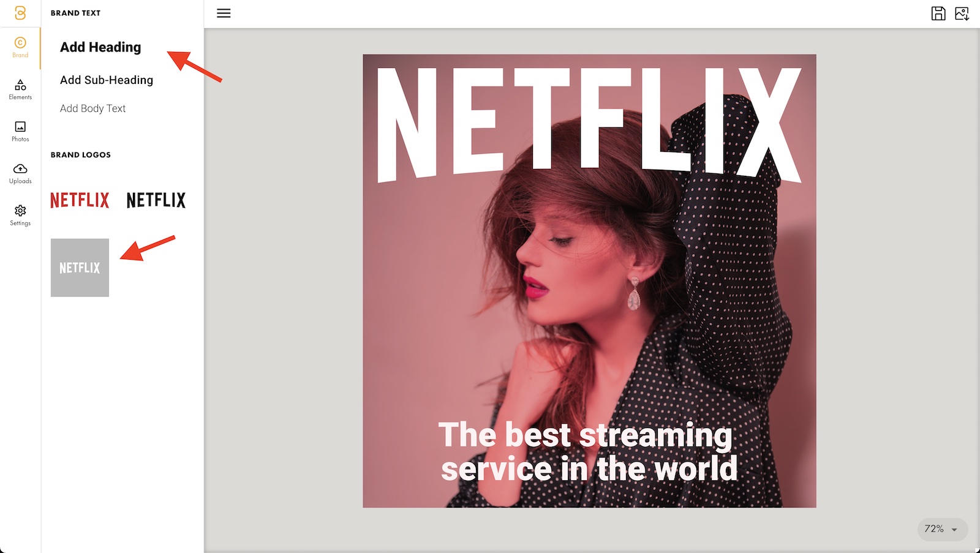Open the Photos sidebar tab

point(20,131)
